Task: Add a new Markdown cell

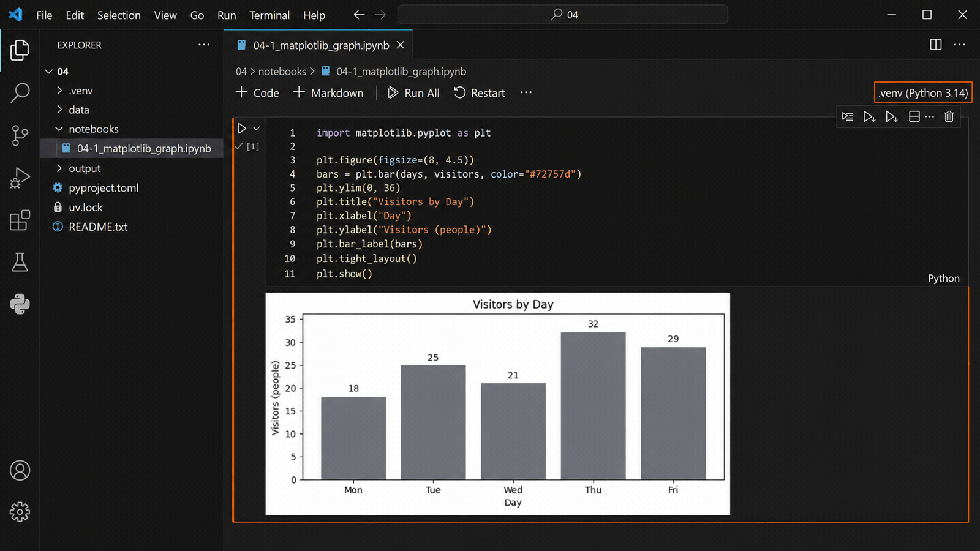Action: [x=328, y=93]
